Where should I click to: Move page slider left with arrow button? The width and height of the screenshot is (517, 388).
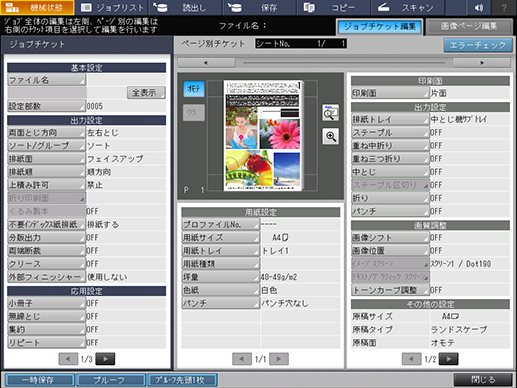[x=206, y=63]
